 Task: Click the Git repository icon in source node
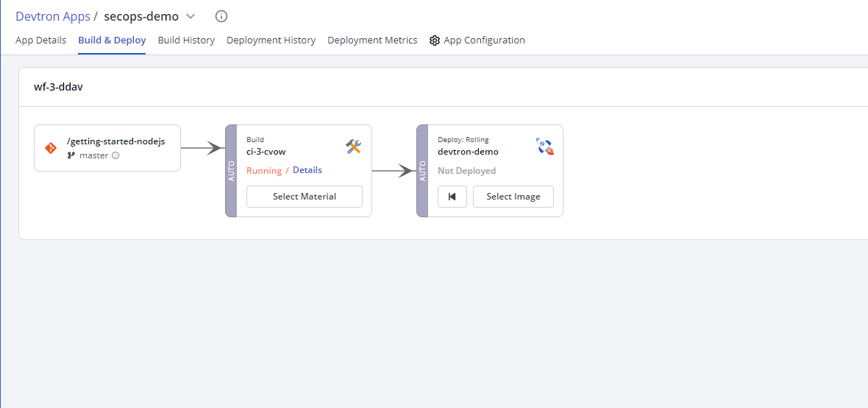click(50, 148)
